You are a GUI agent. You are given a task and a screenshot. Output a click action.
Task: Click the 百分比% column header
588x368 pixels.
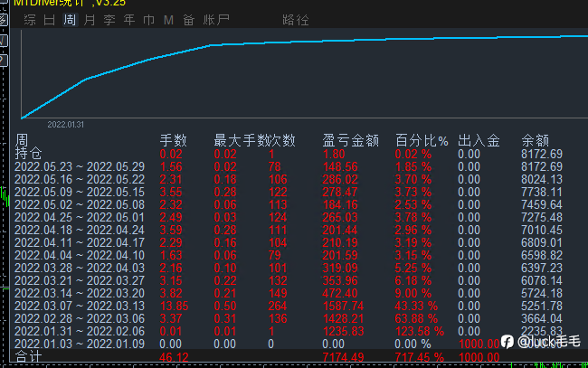click(422, 140)
